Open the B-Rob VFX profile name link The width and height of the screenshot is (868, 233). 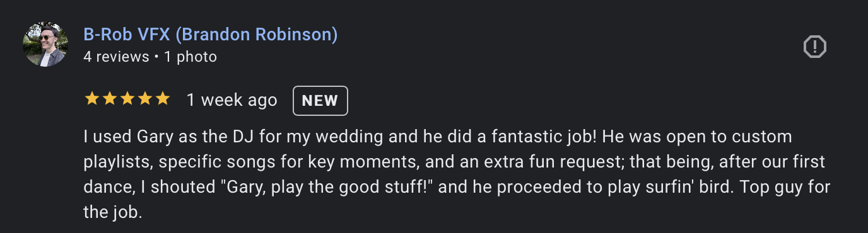tap(210, 35)
